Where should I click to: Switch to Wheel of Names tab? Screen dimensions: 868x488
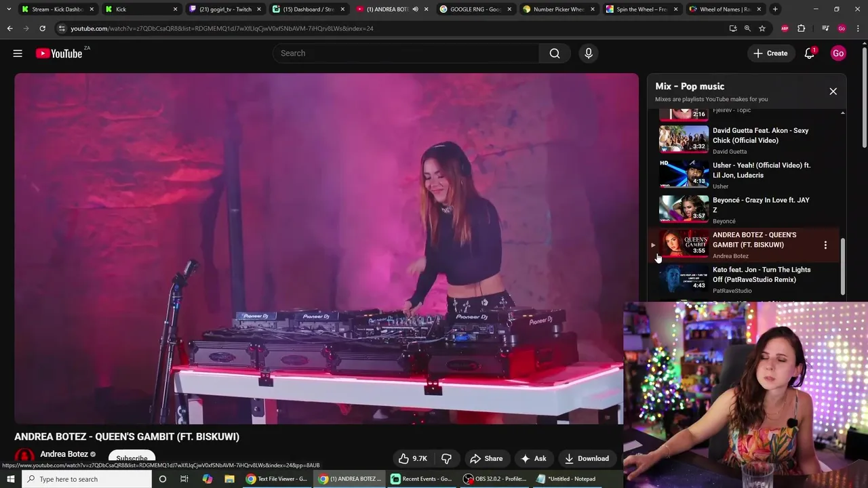pos(725,9)
